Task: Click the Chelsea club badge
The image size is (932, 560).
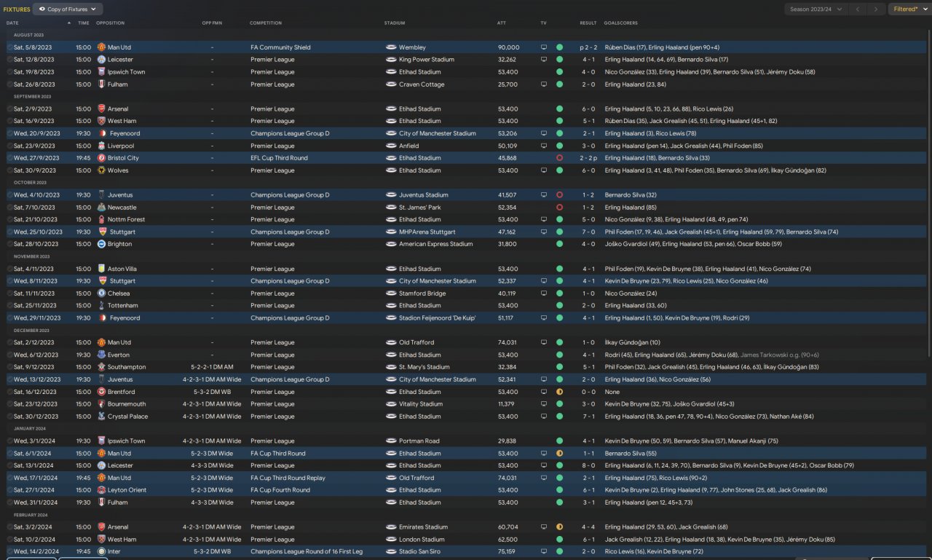Action: click(x=100, y=293)
